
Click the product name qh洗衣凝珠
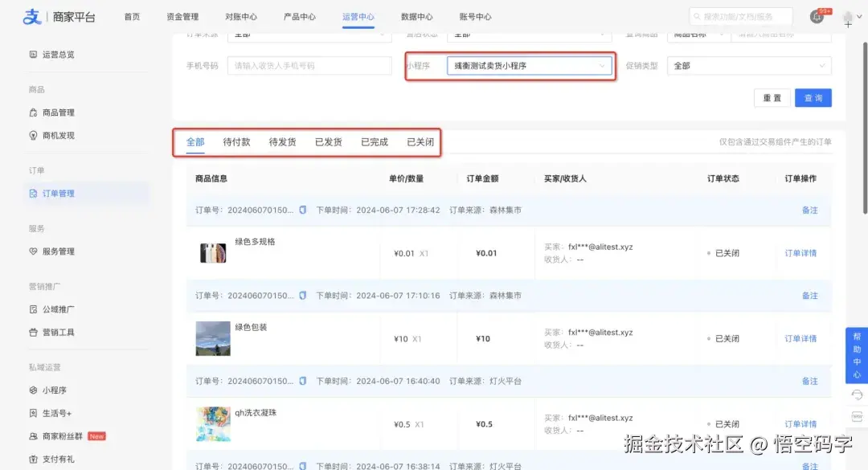pyautogui.click(x=256, y=412)
